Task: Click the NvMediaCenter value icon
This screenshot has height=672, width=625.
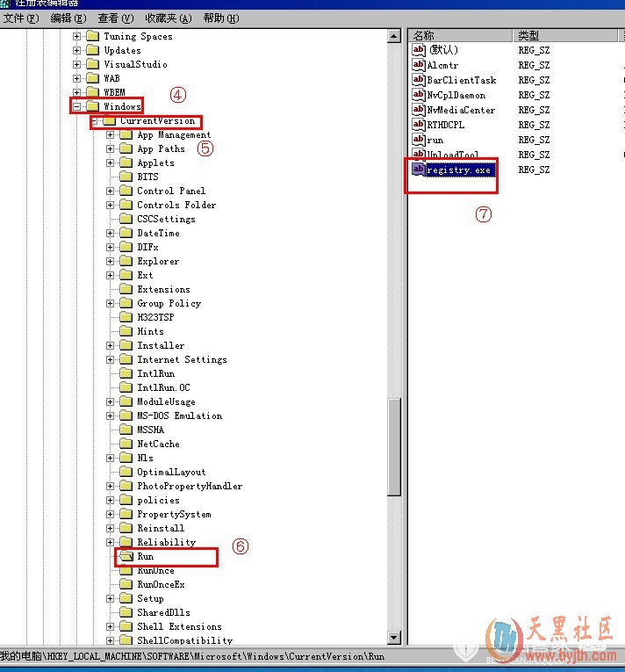Action: [419, 110]
